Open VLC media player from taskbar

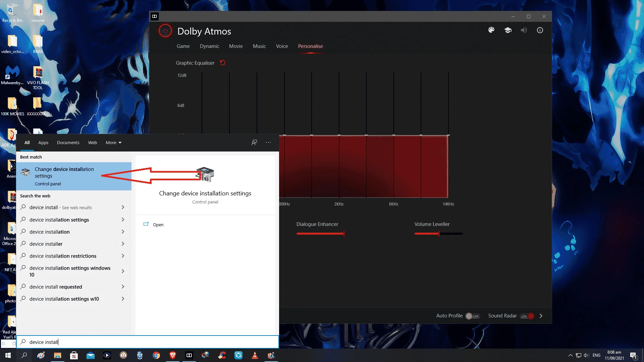coord(255,355)
